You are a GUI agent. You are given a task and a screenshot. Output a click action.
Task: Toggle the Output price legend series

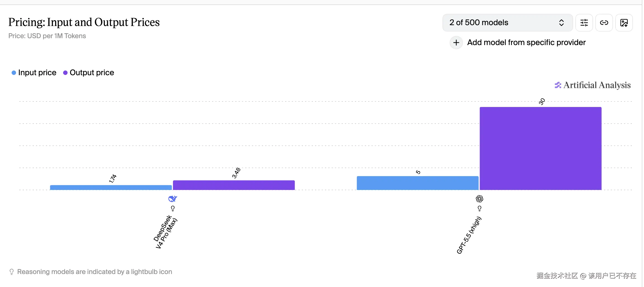coord(92,73)
